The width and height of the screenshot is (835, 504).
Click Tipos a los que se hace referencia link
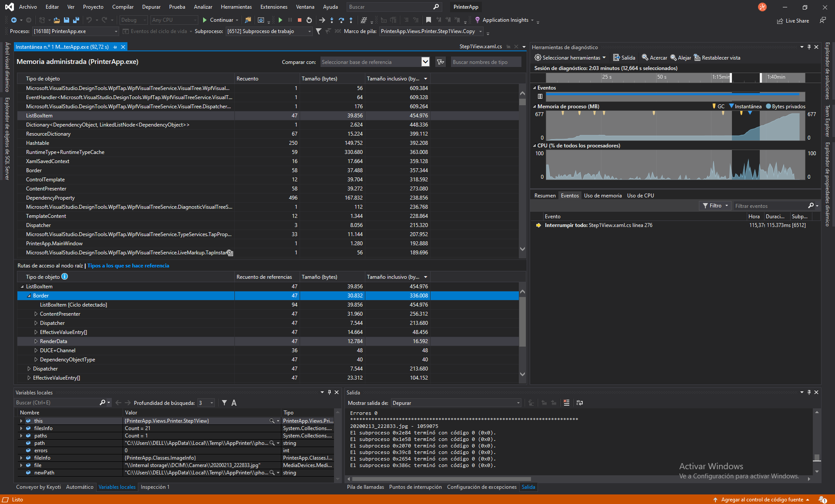point(127,265)
